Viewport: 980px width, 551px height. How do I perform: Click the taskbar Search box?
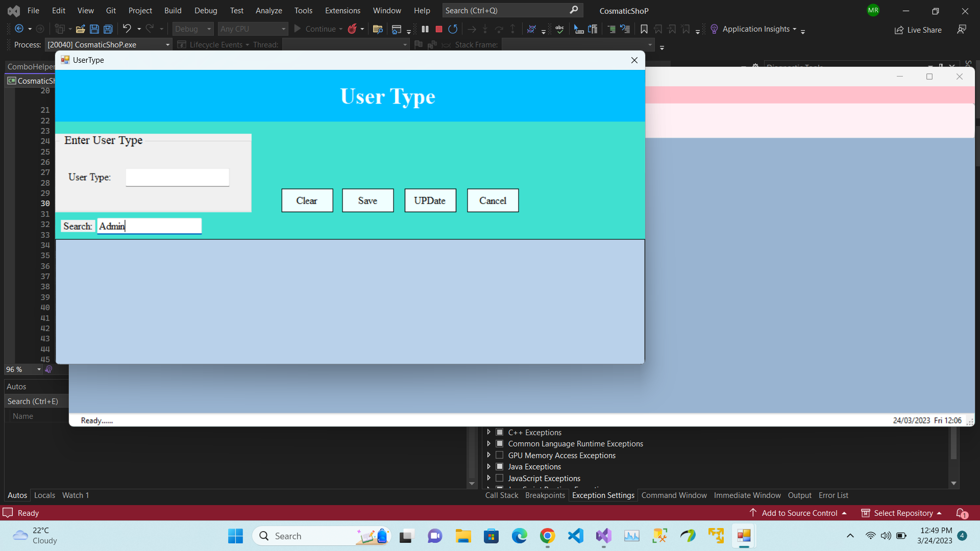(322, 536)
